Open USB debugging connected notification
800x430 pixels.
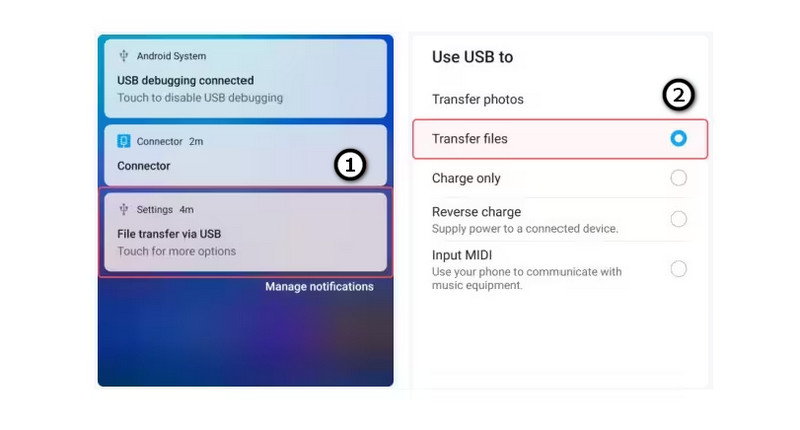tap(245, 79)
